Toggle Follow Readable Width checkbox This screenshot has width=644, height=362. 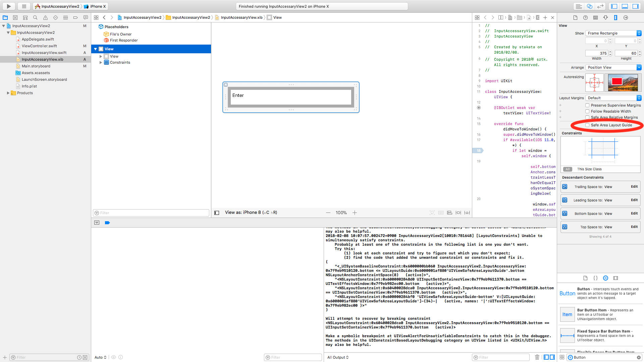[x=587, y=111]
